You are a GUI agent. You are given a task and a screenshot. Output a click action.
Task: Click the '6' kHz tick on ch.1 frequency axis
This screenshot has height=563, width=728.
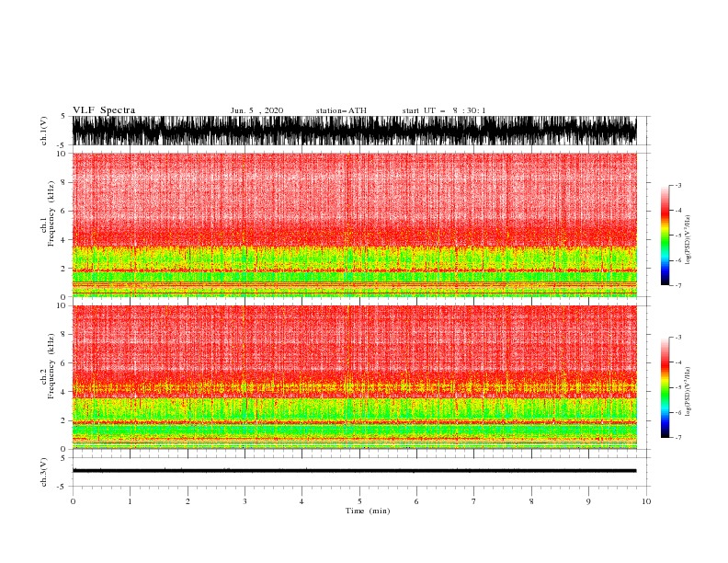tap(63, 211)
